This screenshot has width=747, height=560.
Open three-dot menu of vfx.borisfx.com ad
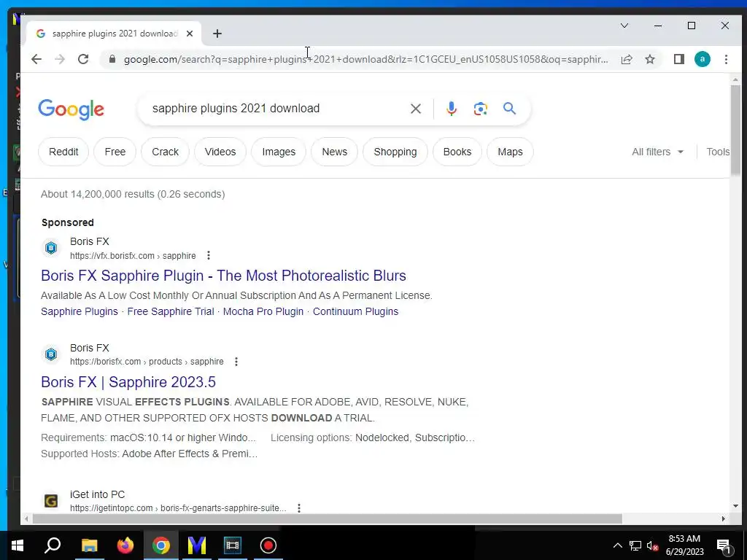point(208,255)
